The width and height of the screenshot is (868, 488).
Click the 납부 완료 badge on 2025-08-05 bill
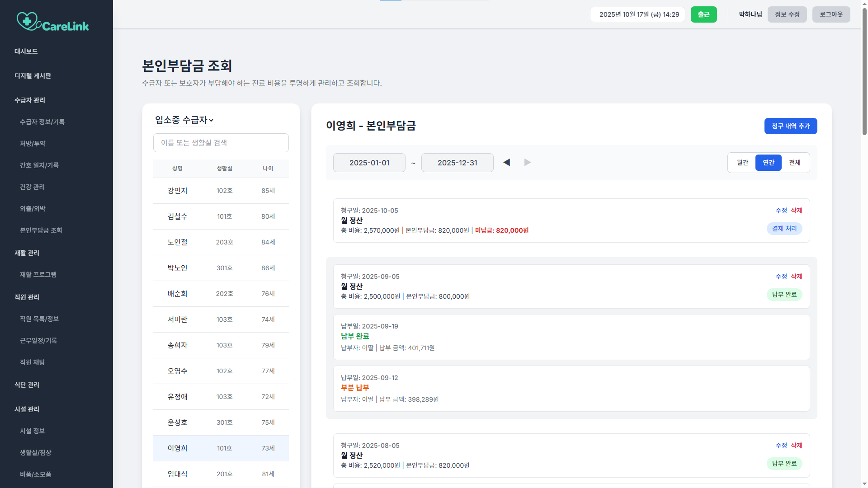(784, 464)
